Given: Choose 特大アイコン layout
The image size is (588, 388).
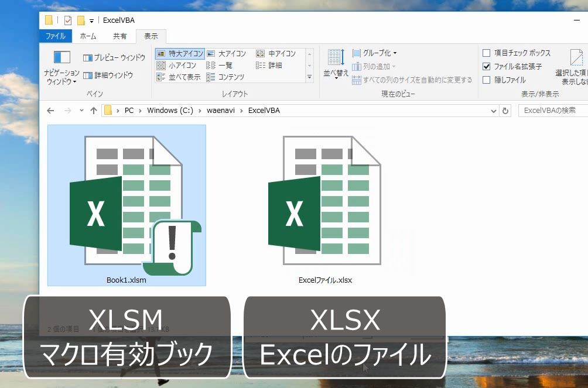Looking at the screenshot, I should click(180, 54).
